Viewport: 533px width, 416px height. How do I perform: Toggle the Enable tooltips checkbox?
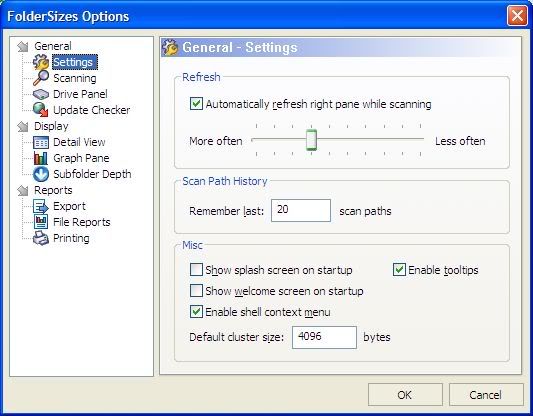pos(399,270)
